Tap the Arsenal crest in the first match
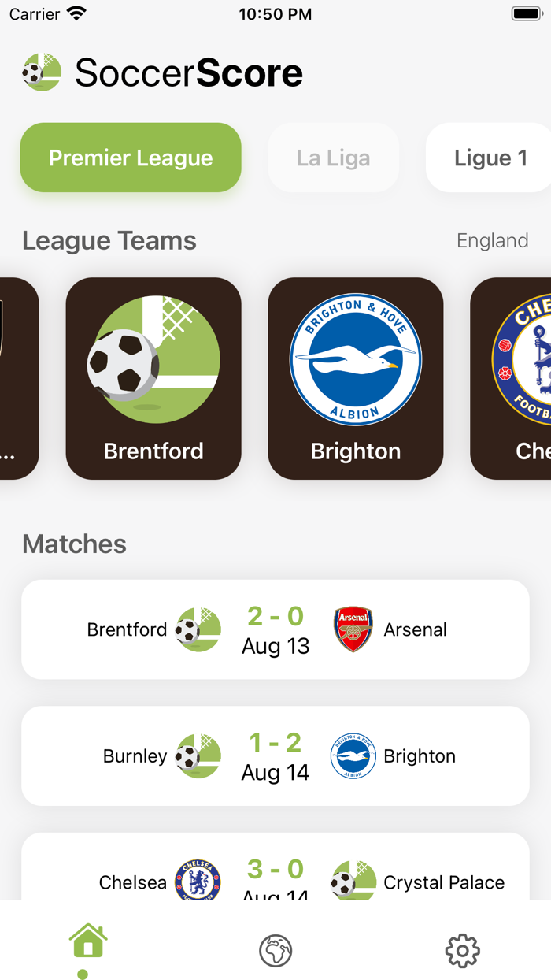The width and height of the screenshot is (551, 980). tap(353, 629)
